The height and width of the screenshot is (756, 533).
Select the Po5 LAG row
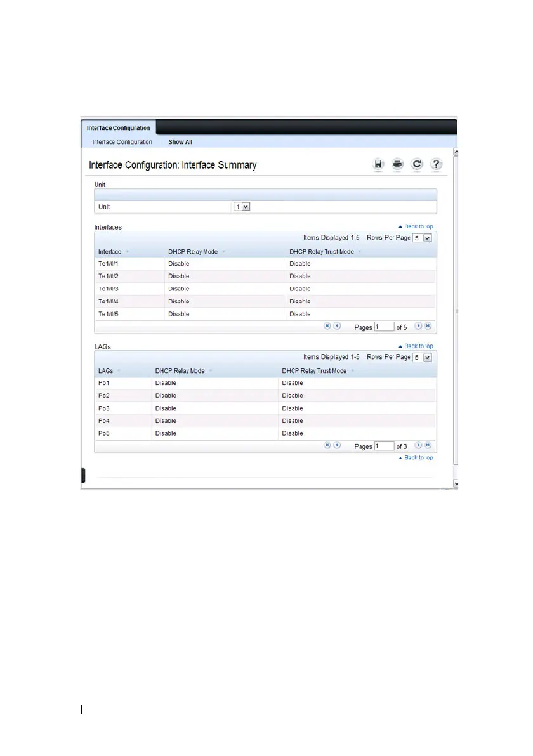(265, 433)
